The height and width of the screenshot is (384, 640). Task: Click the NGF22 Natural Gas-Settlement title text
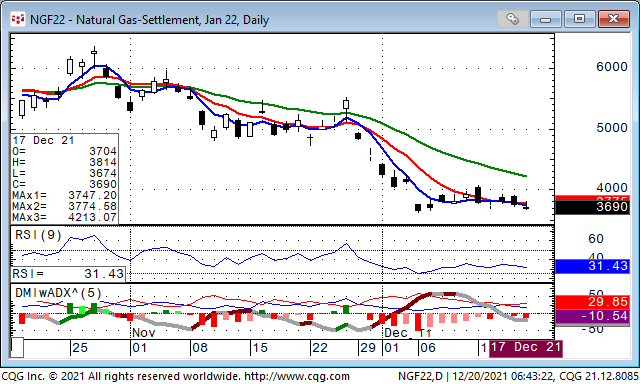coord(149,20)
